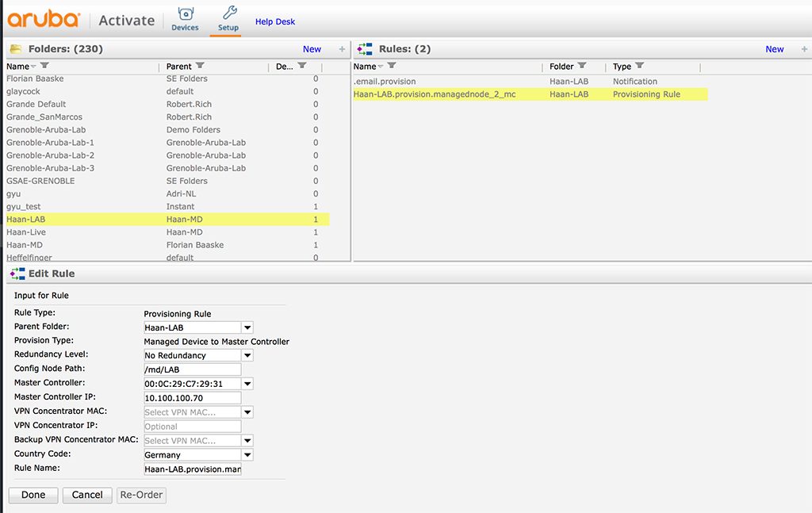The height and width of the screenshot is (513, 812).
Task: Open the Folder column filter in Rules
Action: point(582,67)
